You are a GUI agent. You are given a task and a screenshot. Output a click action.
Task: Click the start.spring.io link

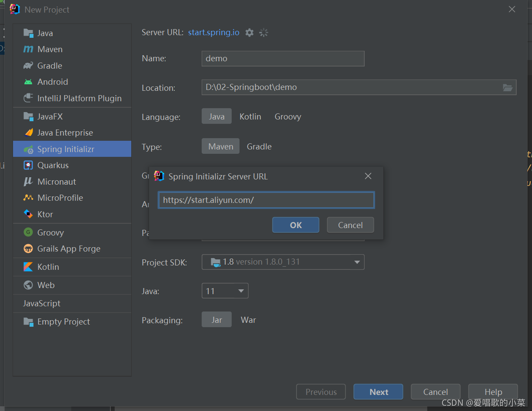(213, 33)
